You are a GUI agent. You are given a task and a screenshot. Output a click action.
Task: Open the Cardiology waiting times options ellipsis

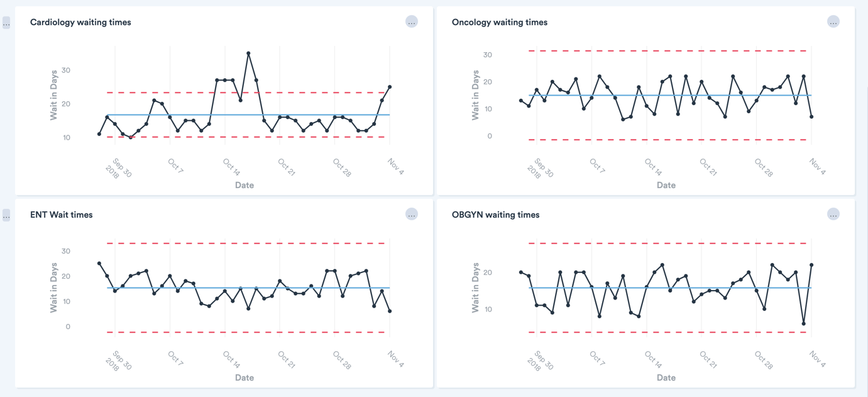[412, 21]
